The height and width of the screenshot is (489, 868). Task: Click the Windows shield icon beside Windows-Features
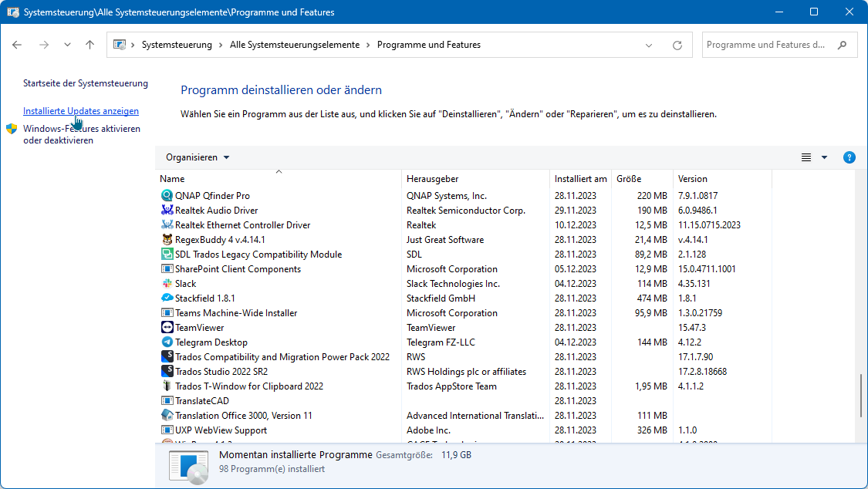point(12,129)
